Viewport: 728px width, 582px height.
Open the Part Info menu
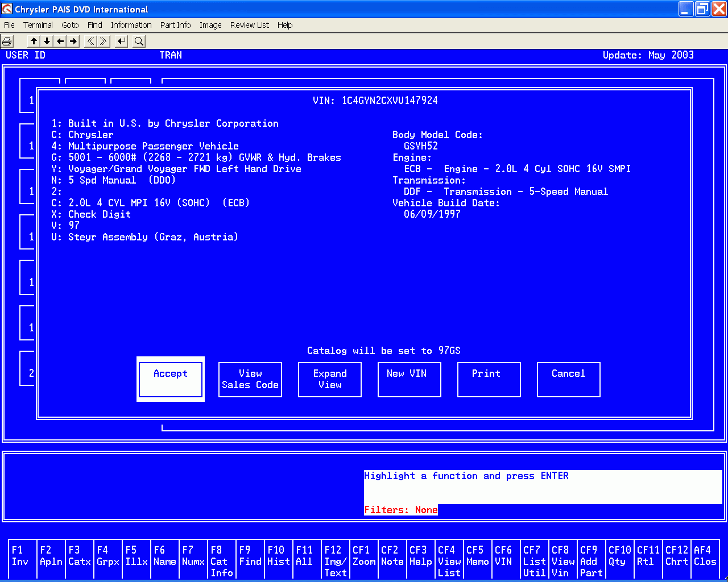(175, 25)
